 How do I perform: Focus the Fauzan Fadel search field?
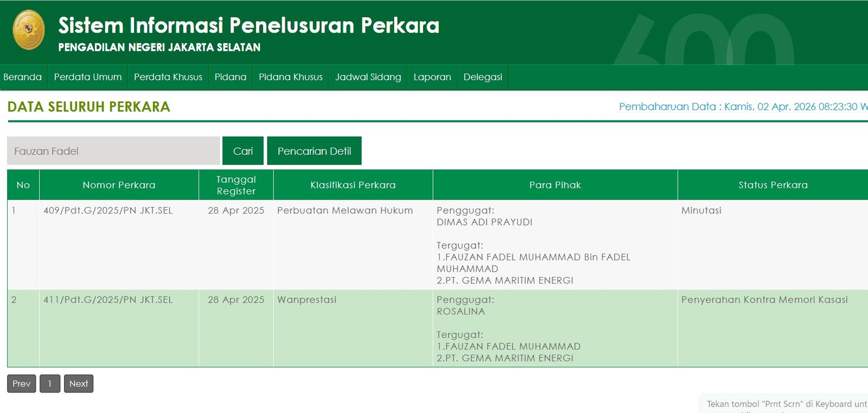tap(113, 151)
